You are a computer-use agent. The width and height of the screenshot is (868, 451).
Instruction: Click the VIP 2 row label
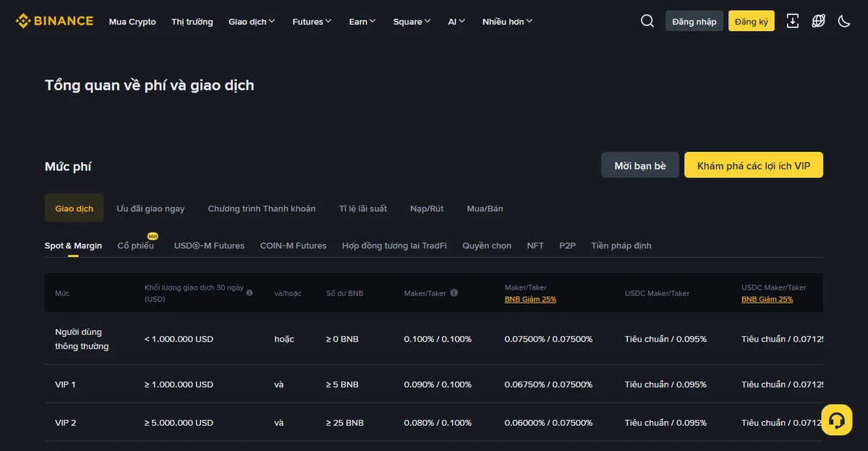click(65, 423)
